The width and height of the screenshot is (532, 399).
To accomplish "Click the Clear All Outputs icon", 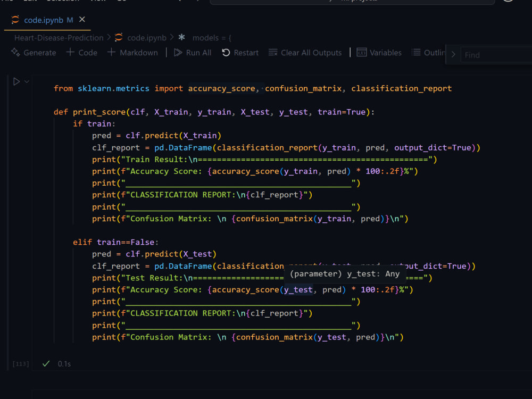I will [x=273, y=53].
